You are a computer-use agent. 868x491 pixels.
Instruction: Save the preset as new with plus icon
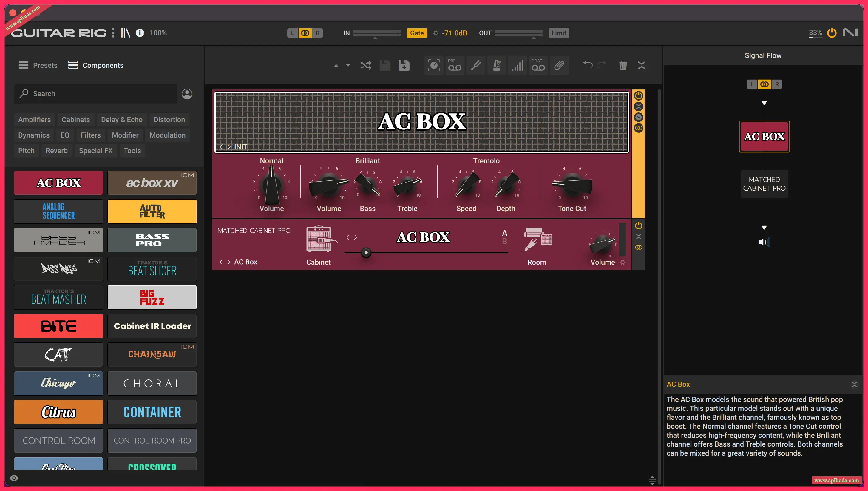(x=404, y=65)
